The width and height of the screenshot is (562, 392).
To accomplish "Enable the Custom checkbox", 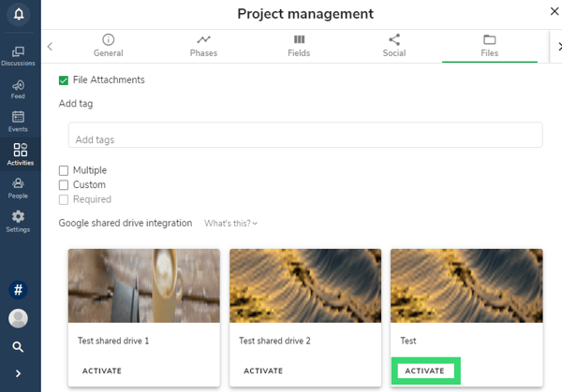I will click(x=64, y=184).
